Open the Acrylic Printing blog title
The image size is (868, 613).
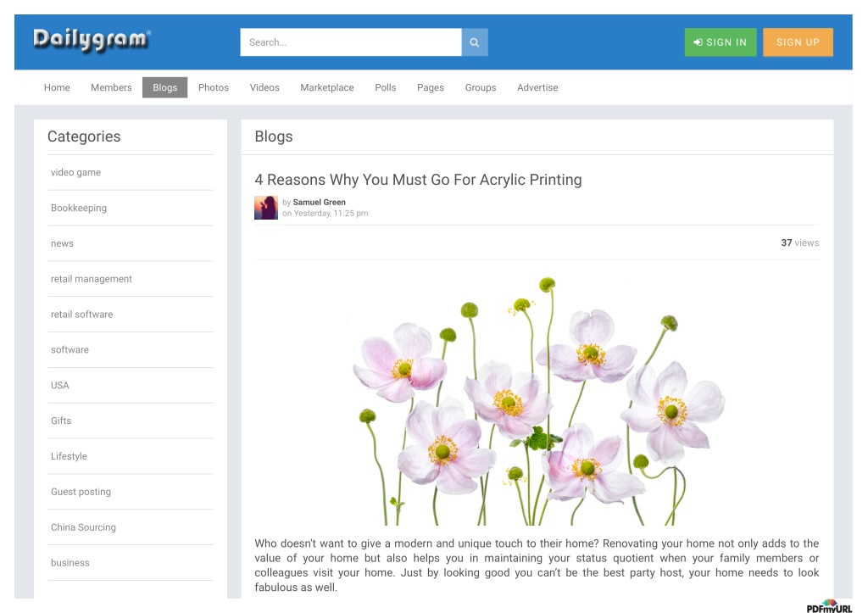pyautogui.click(x=418, y=180)
